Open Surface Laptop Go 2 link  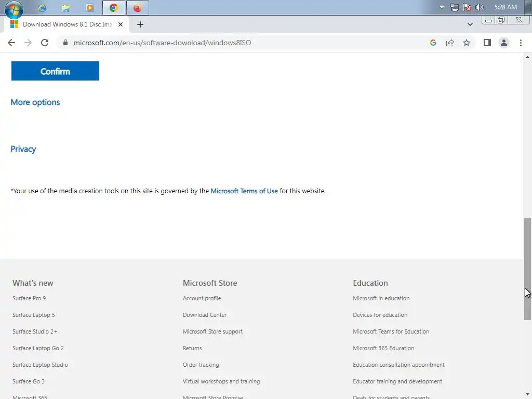(38, 348)
